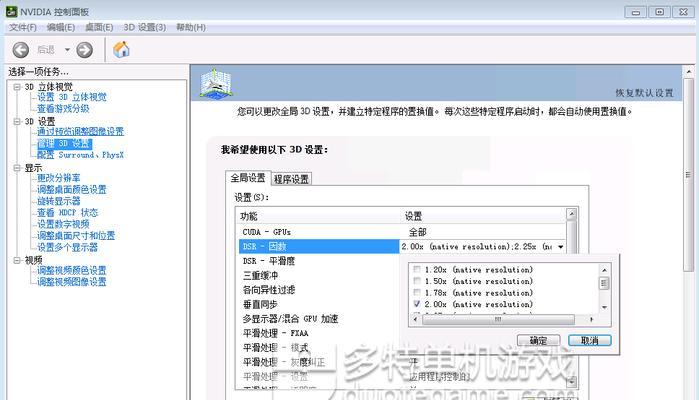699x400 pixels.
Task: Click settings list scroll down arrow
Action: tap(572, 382)
